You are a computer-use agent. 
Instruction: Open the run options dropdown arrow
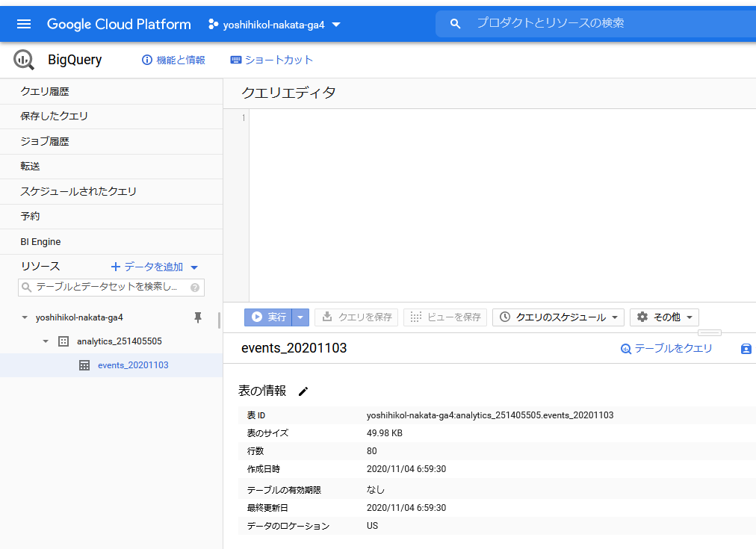(300, 317)
